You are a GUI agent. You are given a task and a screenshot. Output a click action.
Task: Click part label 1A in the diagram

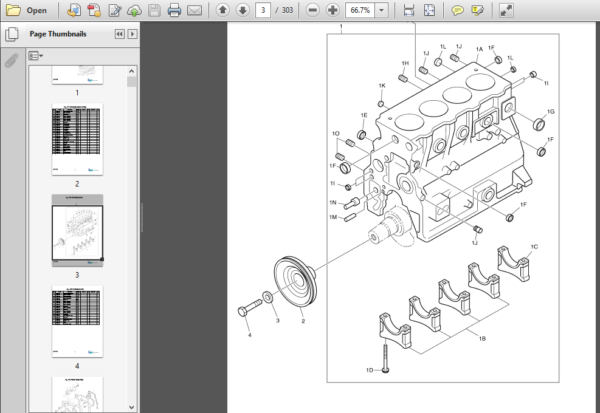click(x=479, y=49)
